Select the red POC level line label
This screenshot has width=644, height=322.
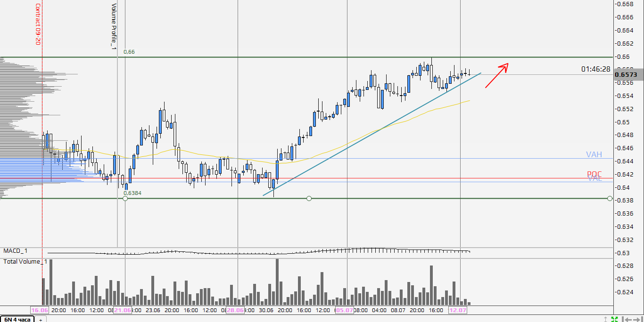(x=594, y=174)
